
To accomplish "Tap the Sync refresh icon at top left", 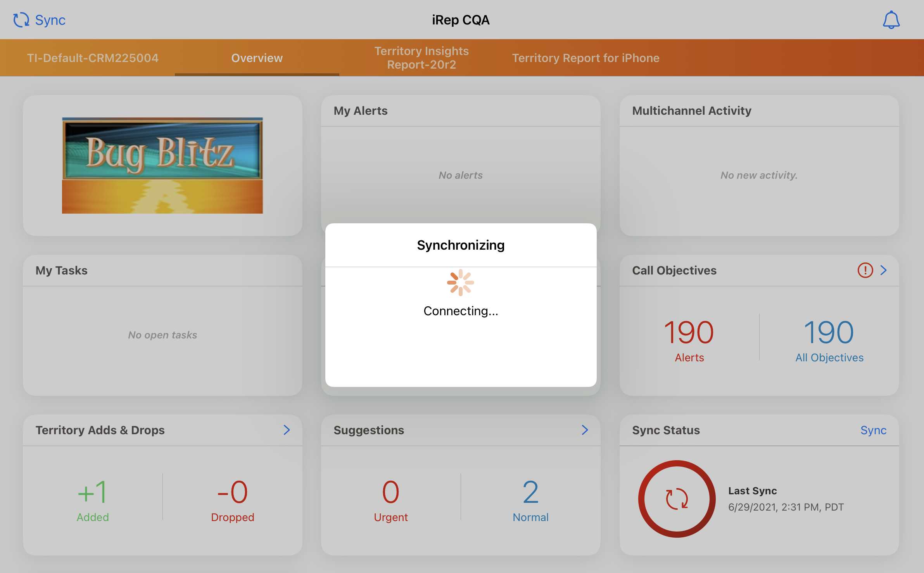I will [21, 20].
